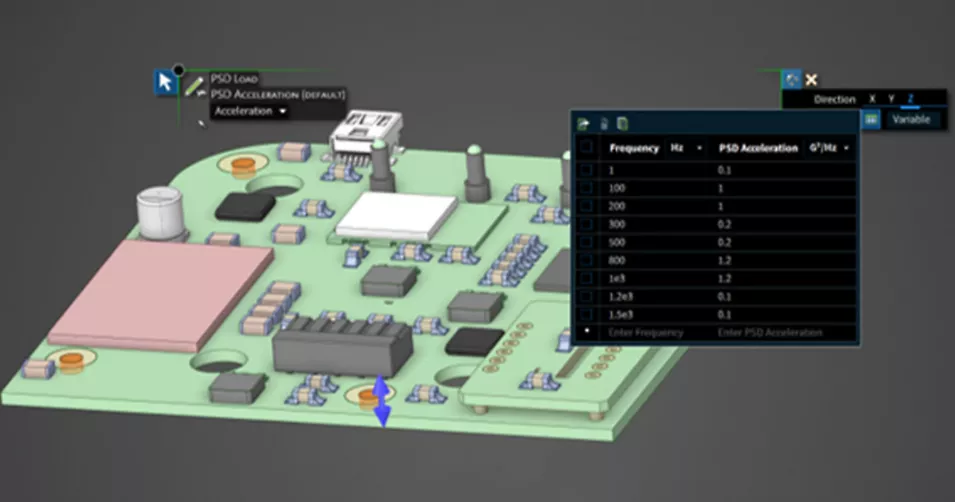Click the table view icon beside Variable

click(x=871, y=119)
